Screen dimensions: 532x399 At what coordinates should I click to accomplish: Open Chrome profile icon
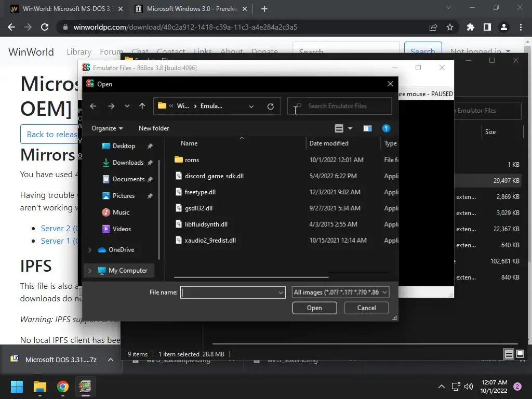tap(504, 27)
